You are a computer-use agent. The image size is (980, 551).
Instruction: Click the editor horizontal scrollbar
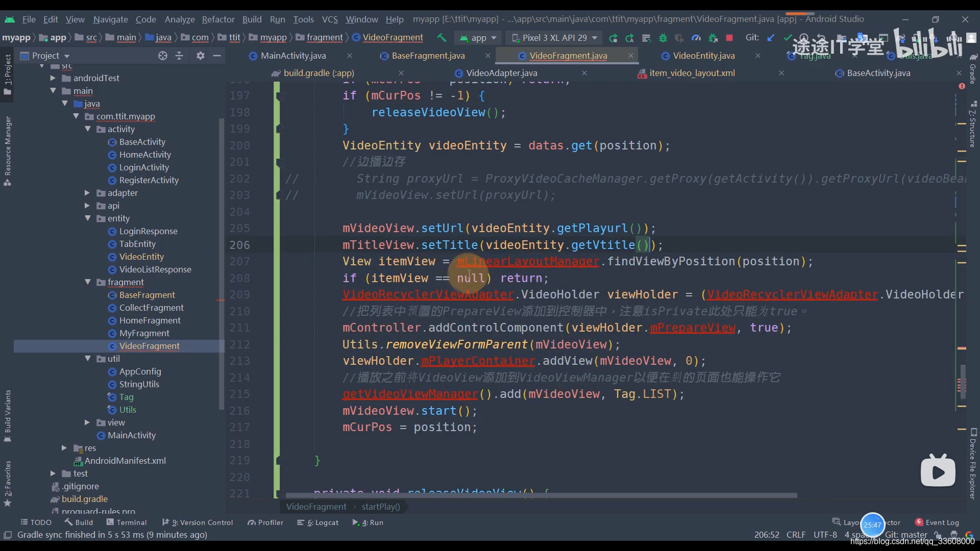pos(541,495)
